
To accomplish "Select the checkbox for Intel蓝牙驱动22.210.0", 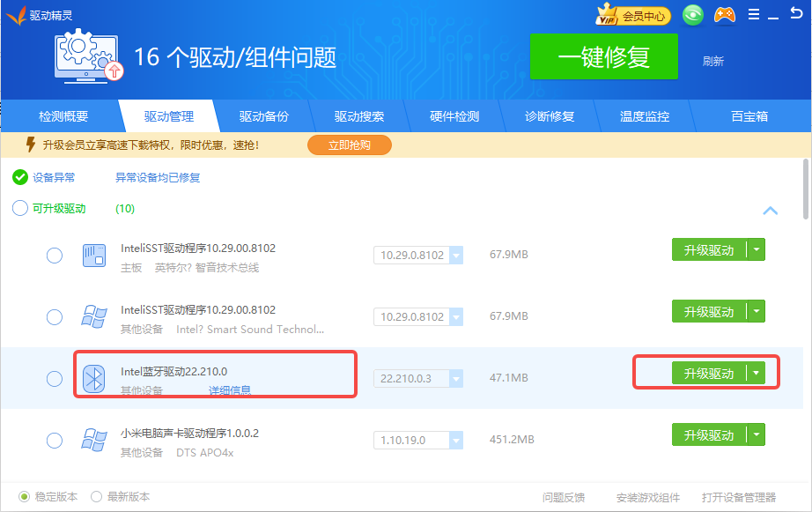I will click(55, 379).
